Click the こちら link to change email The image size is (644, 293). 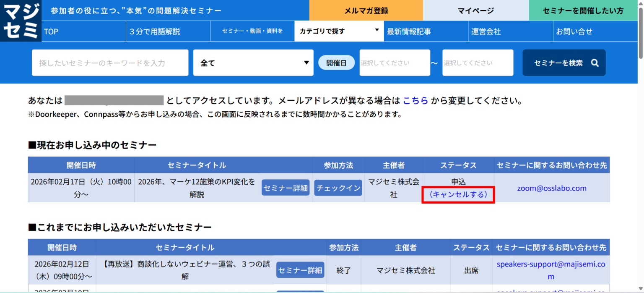click(x=415, y=101)
